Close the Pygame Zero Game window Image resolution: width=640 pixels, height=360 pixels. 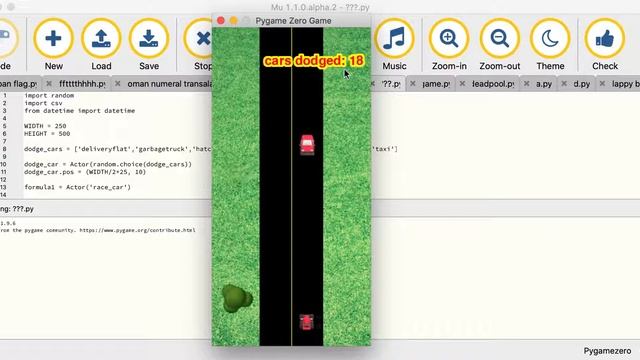tap(221, 20)
